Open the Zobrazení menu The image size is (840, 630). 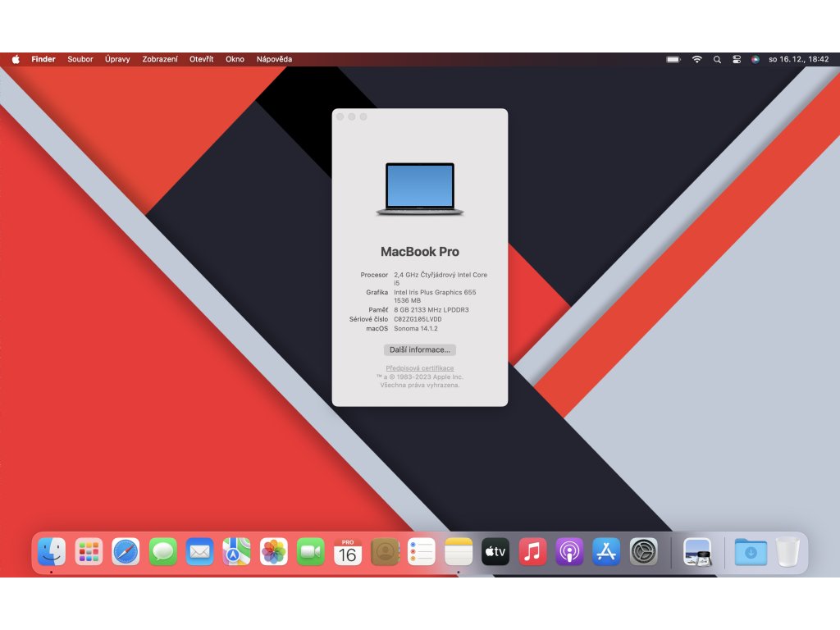[160, 59]
